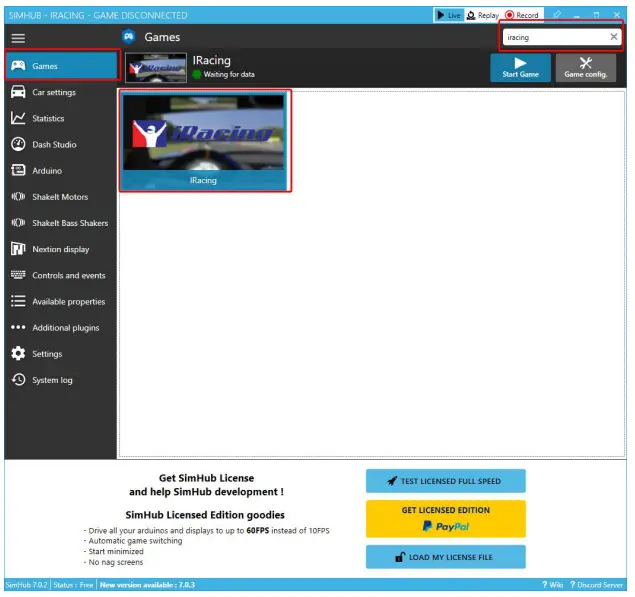Switch to Live mode

pyautogui.click(x=449, y=15)
